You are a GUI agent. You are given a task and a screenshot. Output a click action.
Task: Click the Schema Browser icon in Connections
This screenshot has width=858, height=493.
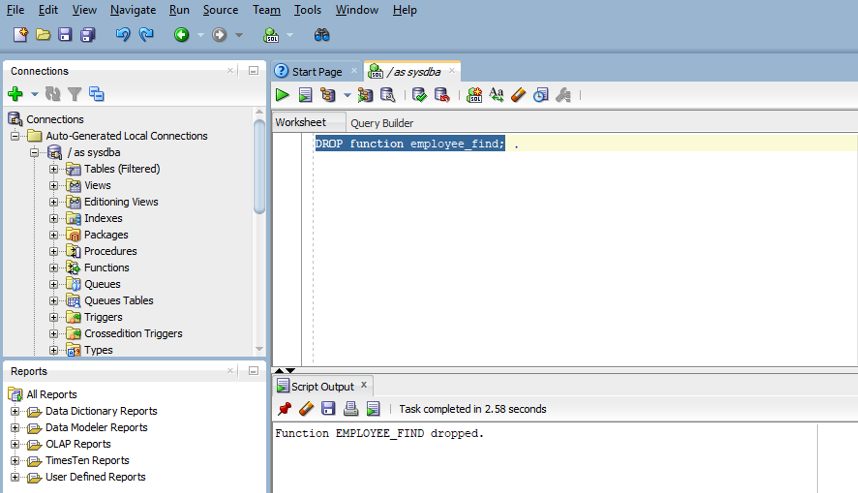[x=96, y=94]
